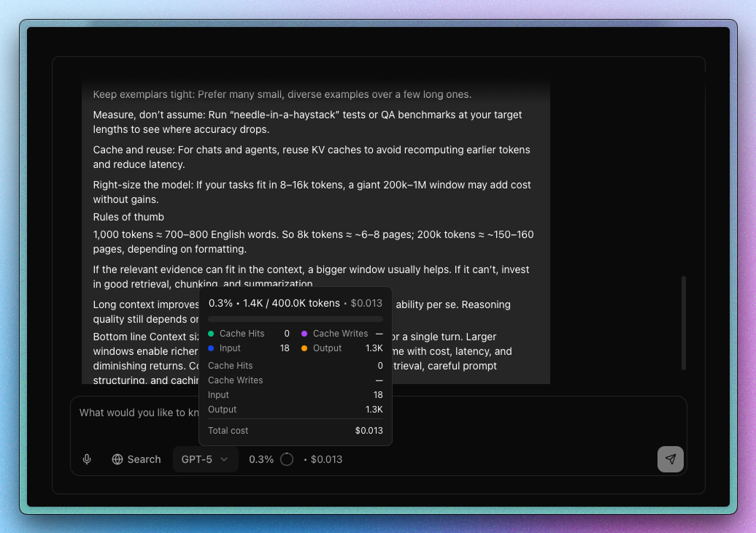The width and height of the screenshot is (756, 533).
Task: Click the token usage progress bar in popup
Action: pyautogui.click(x=295, y=319)
